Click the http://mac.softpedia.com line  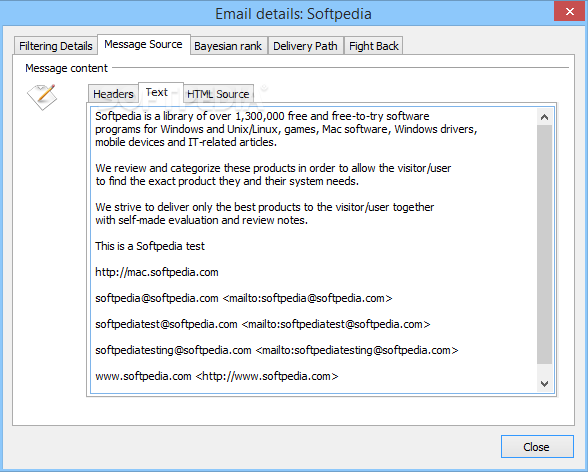pyautogui.click(x=157, y=272)
